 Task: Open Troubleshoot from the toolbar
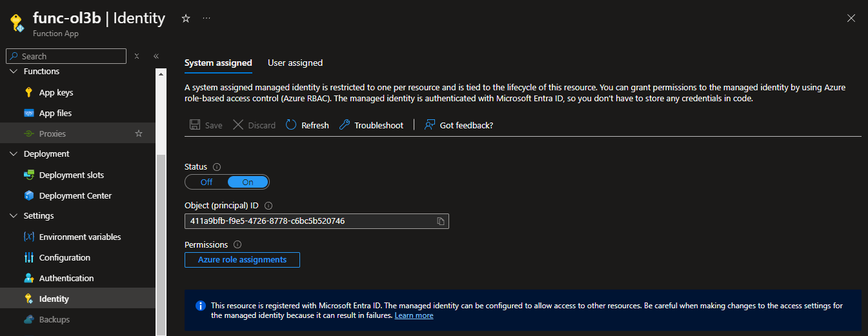point(371,125)
